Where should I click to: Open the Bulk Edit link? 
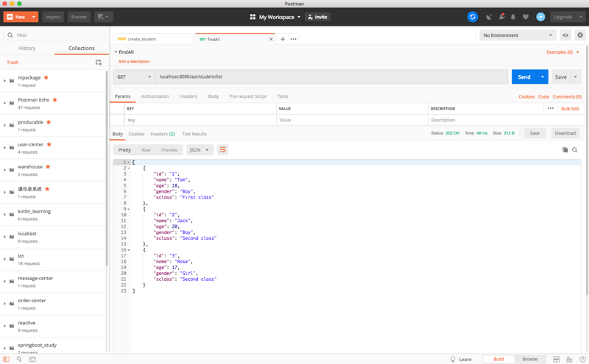click(x=570, y=108)
